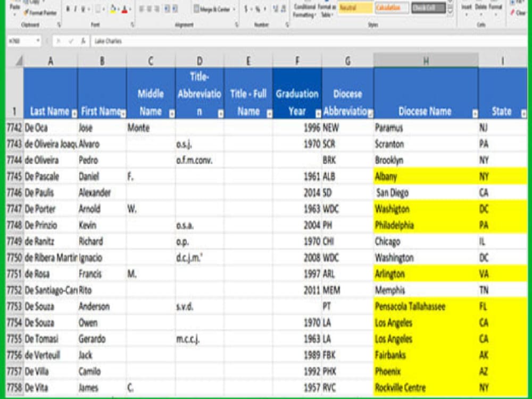Click the Align Left icon
532x399 pixels.
[x=142, y=9]
